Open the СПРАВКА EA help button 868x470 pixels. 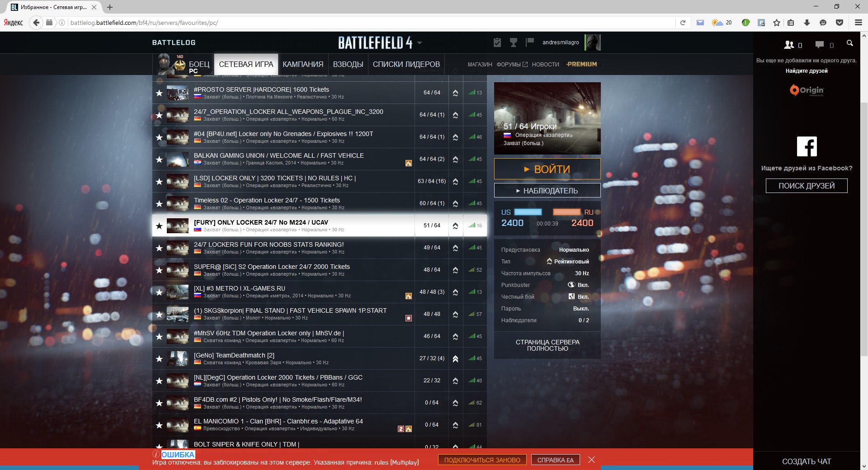555,460
